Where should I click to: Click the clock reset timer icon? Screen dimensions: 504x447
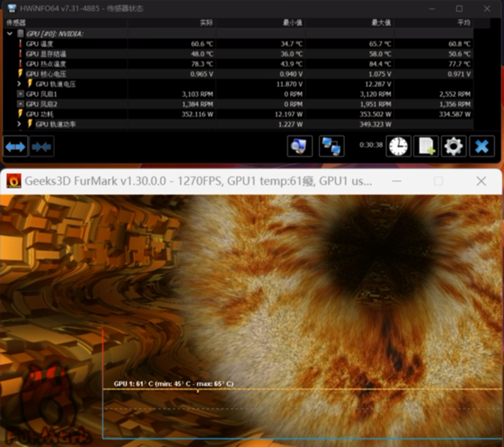coord(398,146)
